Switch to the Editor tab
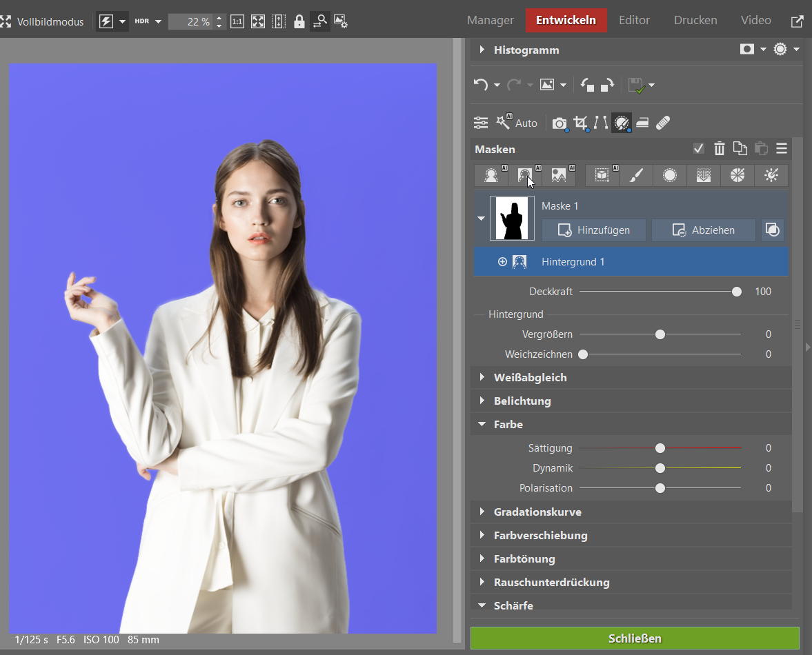 pos(634,20)
